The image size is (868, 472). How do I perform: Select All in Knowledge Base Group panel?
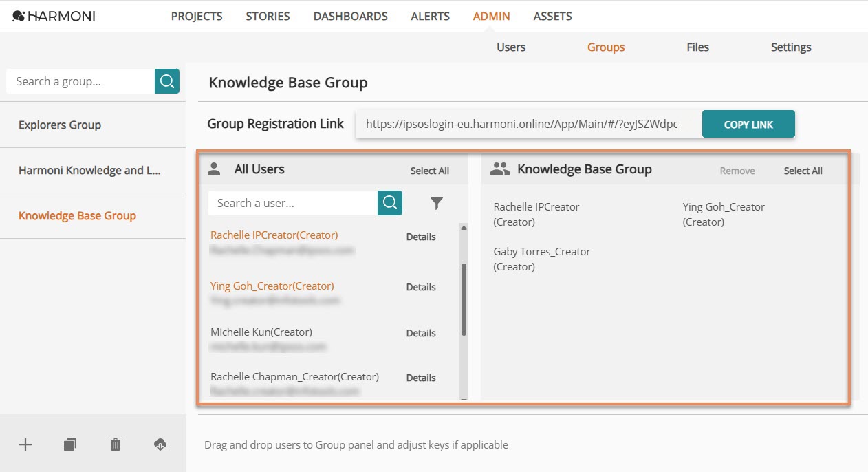coord(803,171)
